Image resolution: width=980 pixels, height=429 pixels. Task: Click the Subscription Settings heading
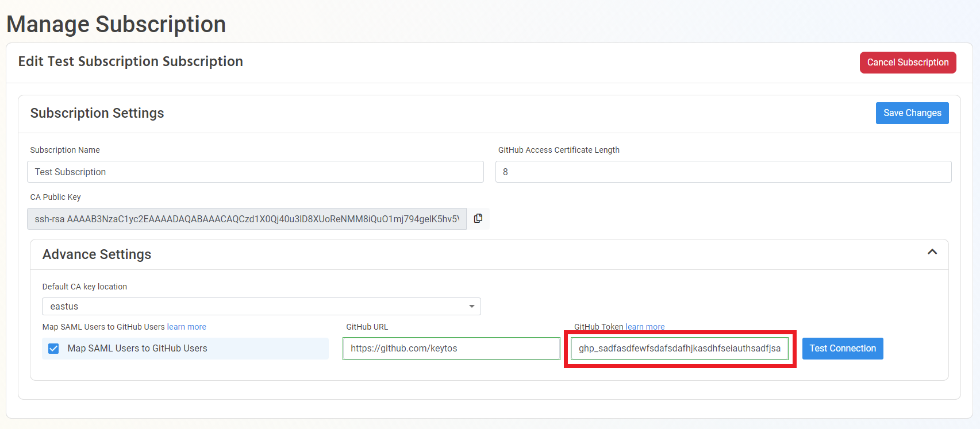97,113
